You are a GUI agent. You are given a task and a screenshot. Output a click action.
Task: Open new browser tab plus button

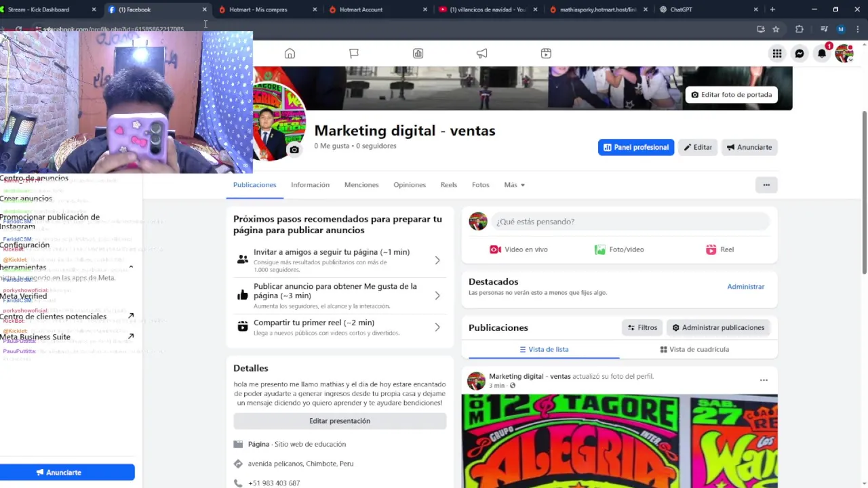click(x=772, y=9)
